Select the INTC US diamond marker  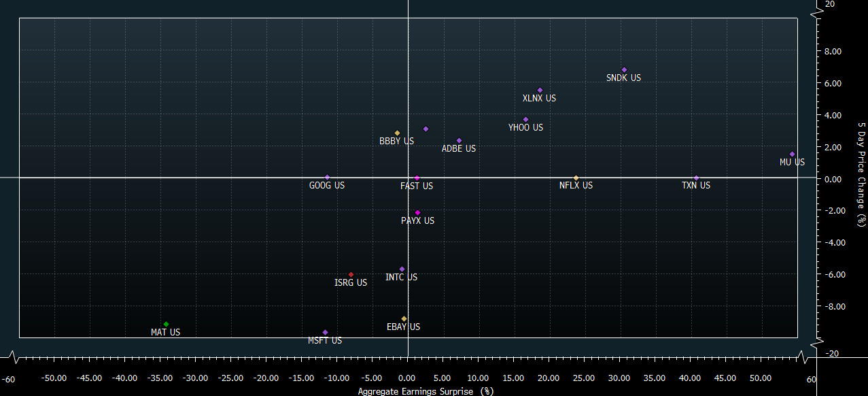pos(402,269)
